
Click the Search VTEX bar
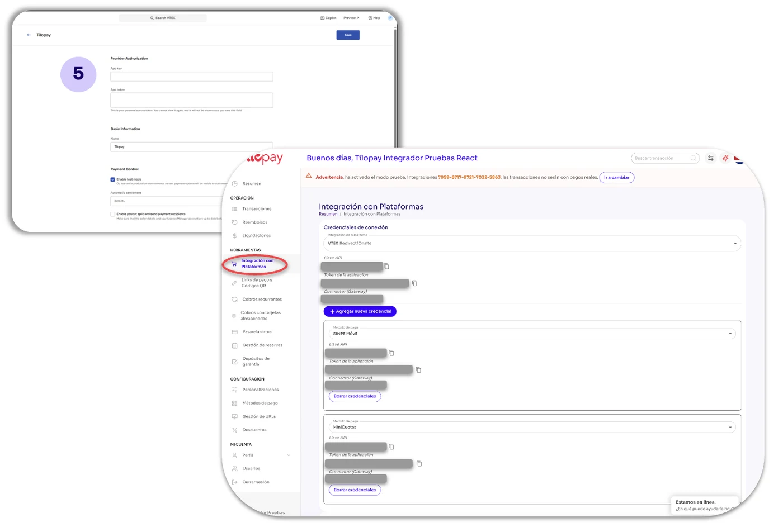click(x=163, y=18)
